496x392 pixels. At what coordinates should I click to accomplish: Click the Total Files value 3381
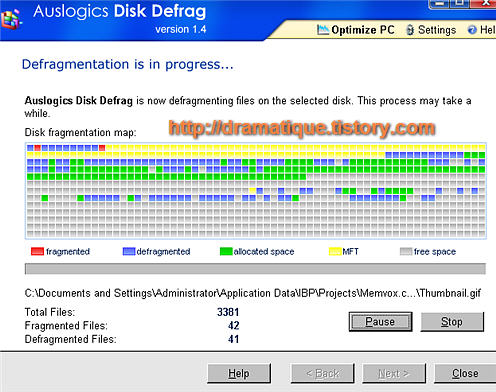coord(228,312)
